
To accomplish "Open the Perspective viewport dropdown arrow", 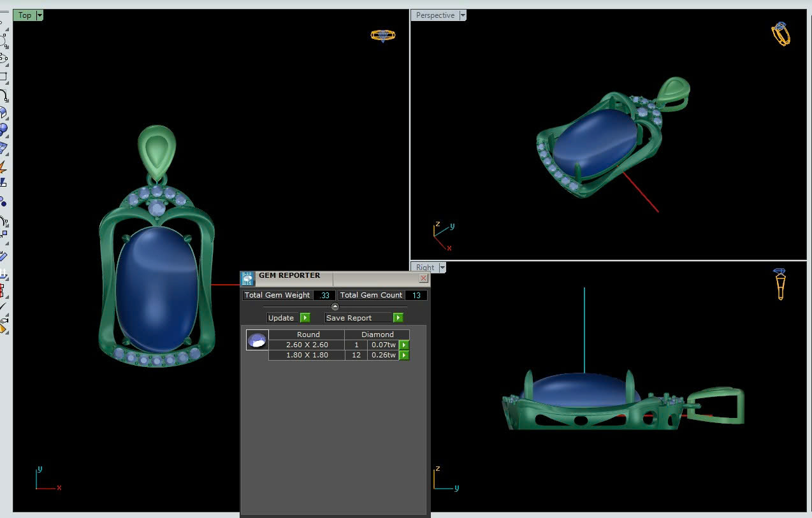I will point(463,15).
